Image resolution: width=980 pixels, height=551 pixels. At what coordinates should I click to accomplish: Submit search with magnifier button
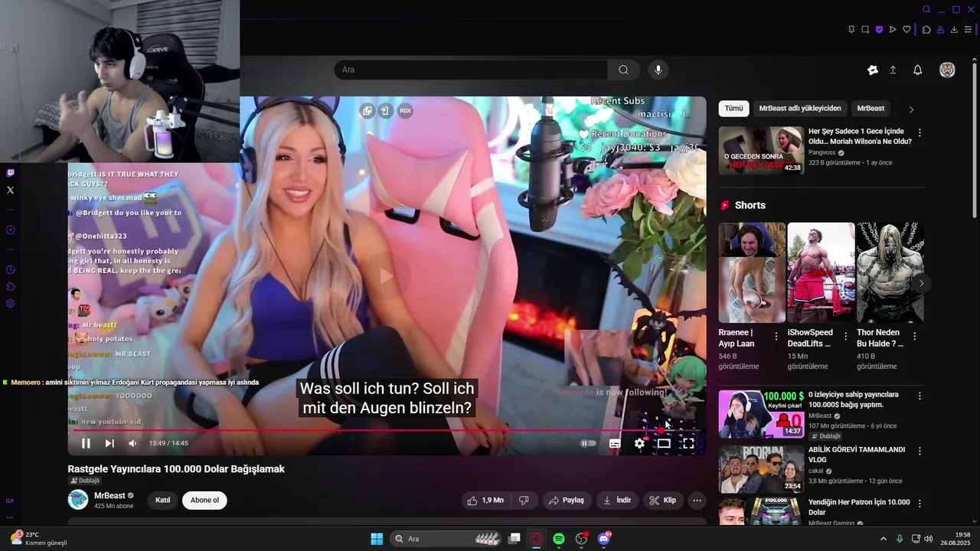623,70
